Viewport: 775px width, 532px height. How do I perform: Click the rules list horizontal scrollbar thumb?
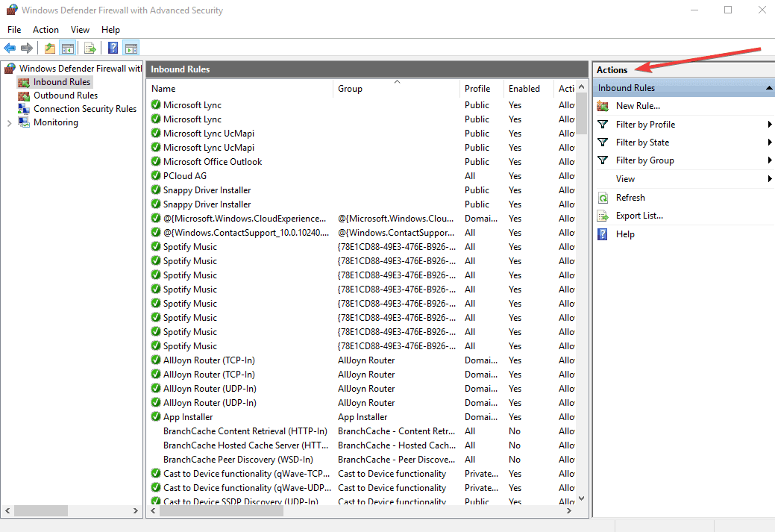click(222, 511)
